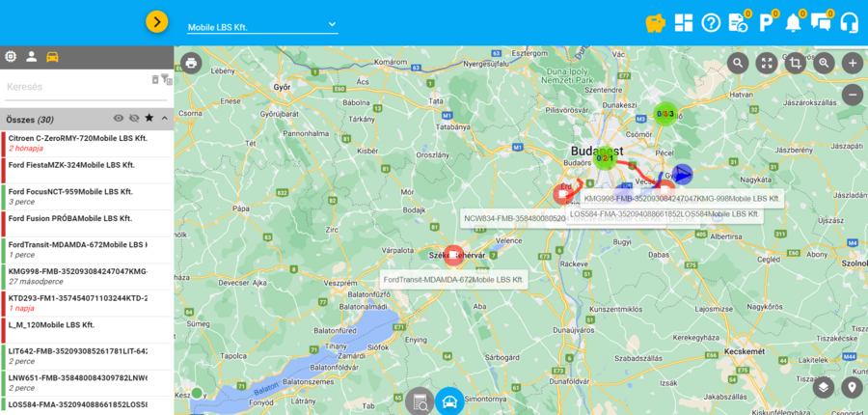Image resolution: width=868 pixels, height=415 pixels.
Task: Switch to the person drivers tab
Action: (x=32, y=56)
